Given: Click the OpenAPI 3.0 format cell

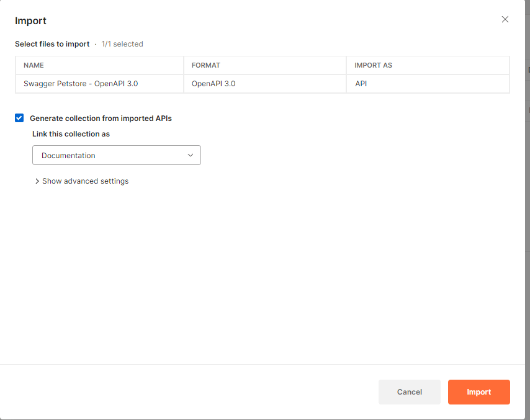Looking at the screenshot, I should [x=213, y=84].
